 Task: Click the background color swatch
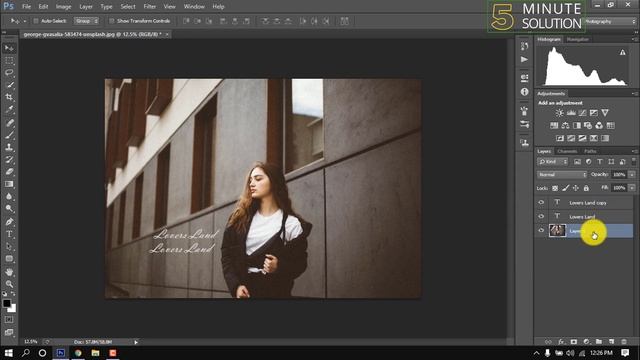(13, 309)
